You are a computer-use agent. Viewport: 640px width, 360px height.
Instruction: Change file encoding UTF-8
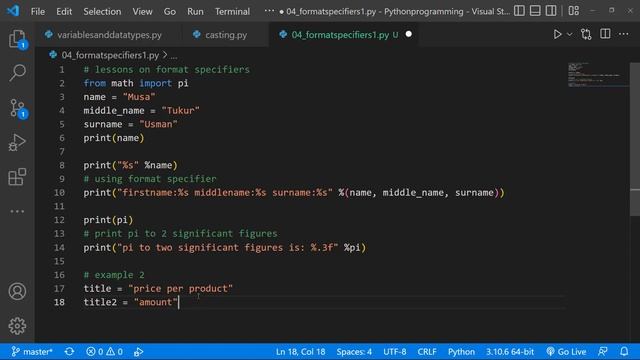(x=394, y=351)
